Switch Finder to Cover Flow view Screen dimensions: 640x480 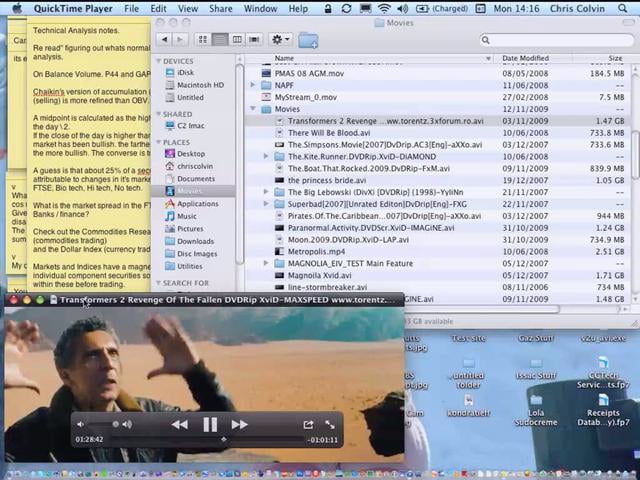tap(254, 40)
